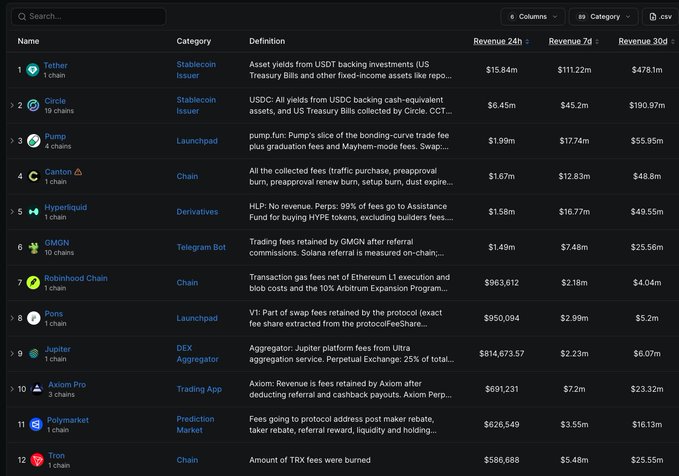Click Chain category in Robinhood Chain row
The width and height of the screenshot is (679, 476).
pyautogui.click(x=187, y=283)
